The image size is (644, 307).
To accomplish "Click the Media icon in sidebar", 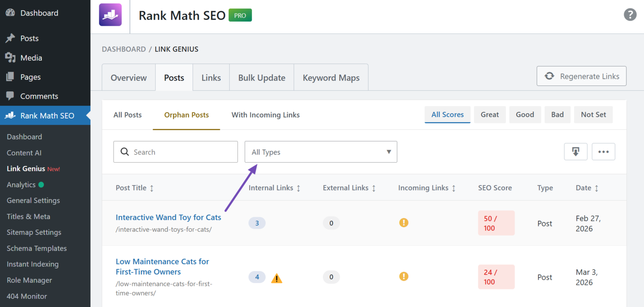I will (10, 57).
